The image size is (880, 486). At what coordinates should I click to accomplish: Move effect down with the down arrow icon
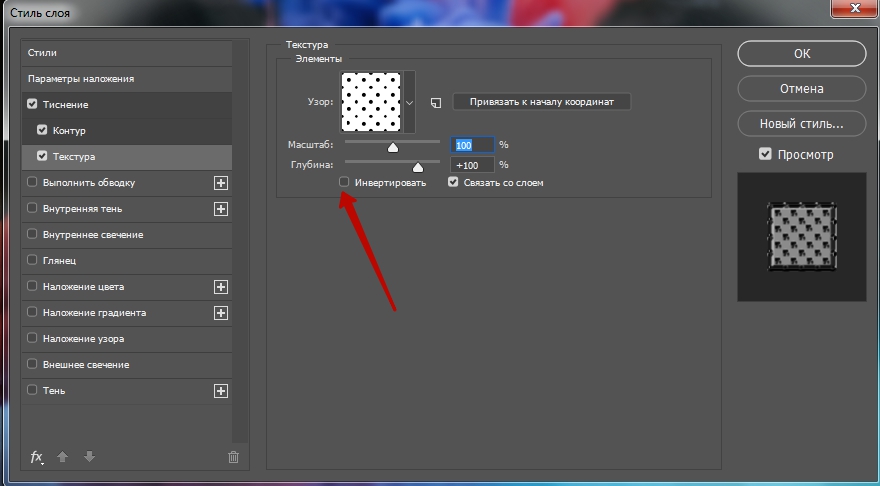(x=89, y=457)
